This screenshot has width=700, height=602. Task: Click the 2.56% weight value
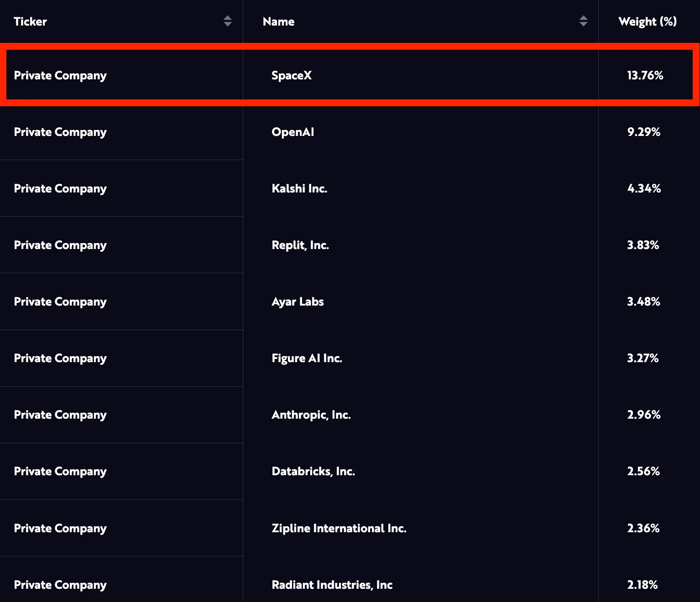pyautogui.click(x=643, y=471)
